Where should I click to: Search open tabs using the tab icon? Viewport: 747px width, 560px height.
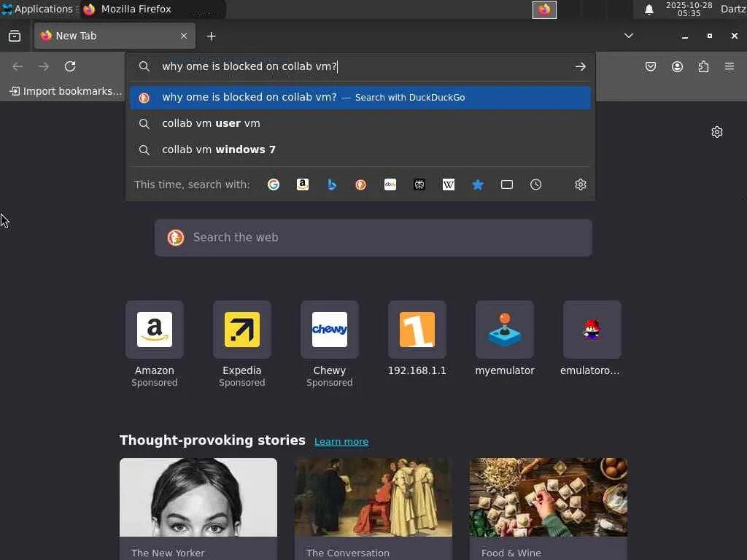(507, 184)
